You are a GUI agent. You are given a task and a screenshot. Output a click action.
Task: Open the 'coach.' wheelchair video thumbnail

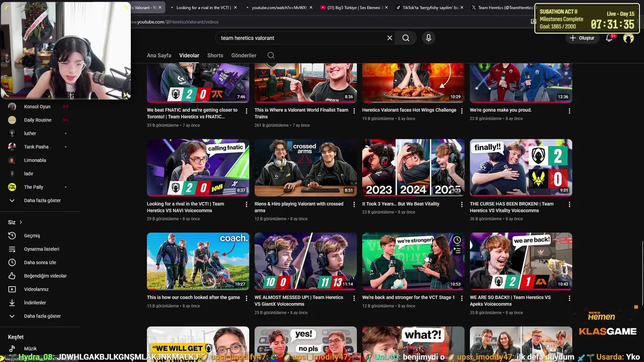[x=198, y=261]
